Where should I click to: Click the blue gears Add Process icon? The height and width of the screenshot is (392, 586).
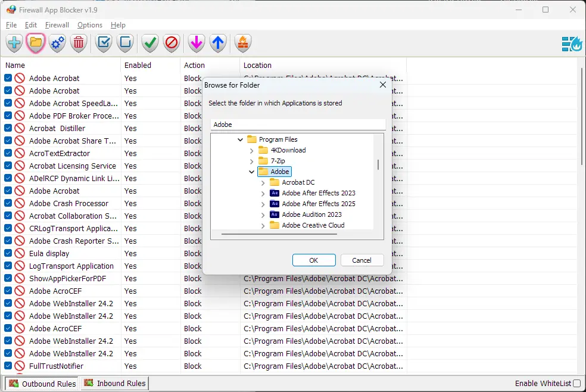[57, 43]
